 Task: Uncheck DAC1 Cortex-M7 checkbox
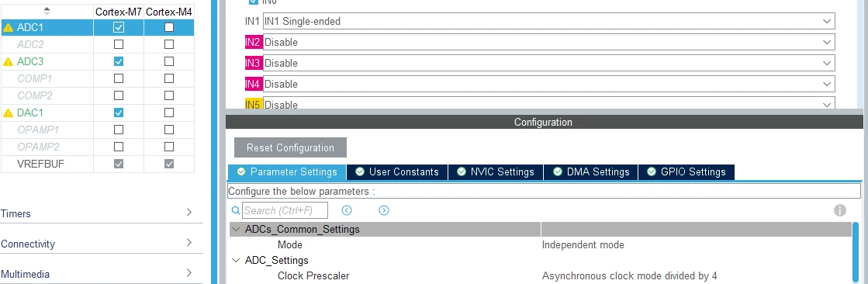click(119, 113)
